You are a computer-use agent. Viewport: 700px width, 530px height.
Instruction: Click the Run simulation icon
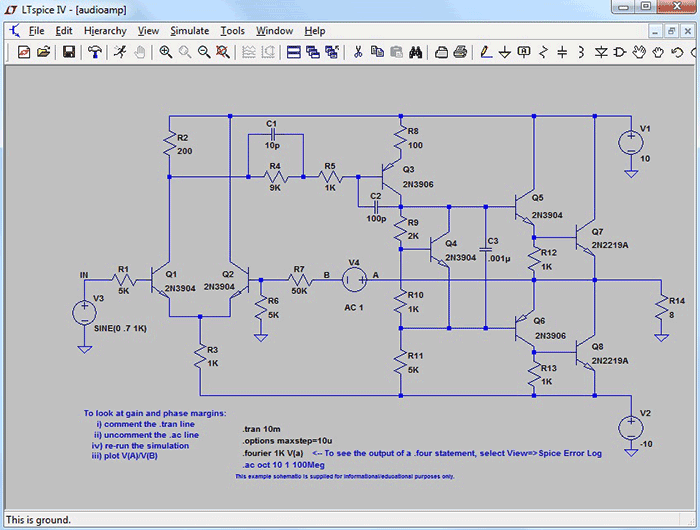[119, 52]
